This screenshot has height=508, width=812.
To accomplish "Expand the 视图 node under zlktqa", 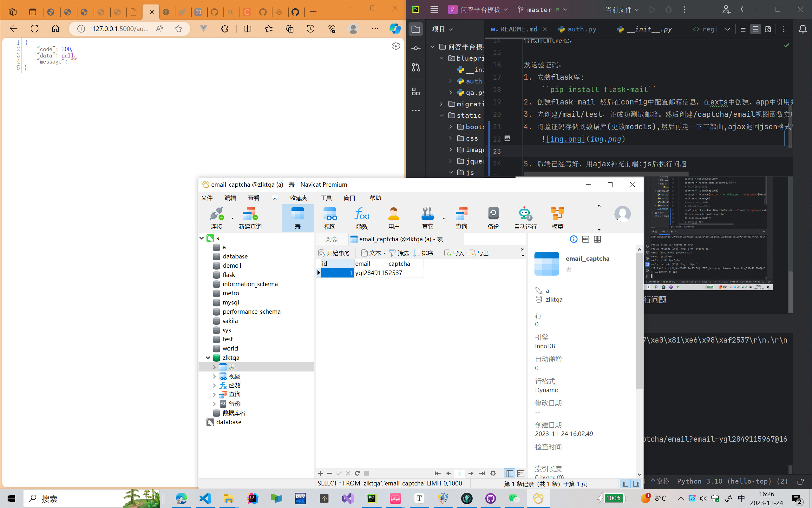I will pos(214,376).
